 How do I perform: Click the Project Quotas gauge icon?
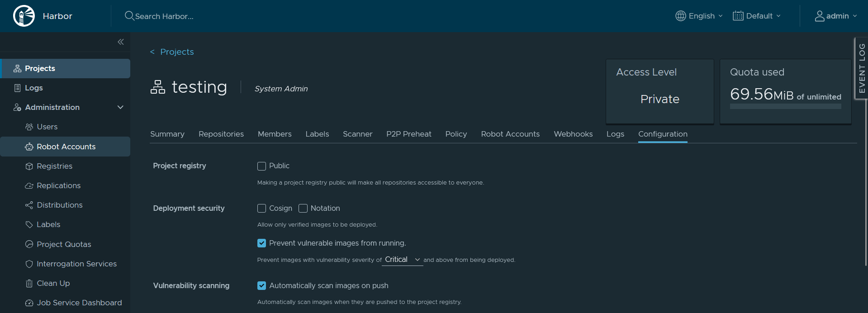(x=29, y=244)
